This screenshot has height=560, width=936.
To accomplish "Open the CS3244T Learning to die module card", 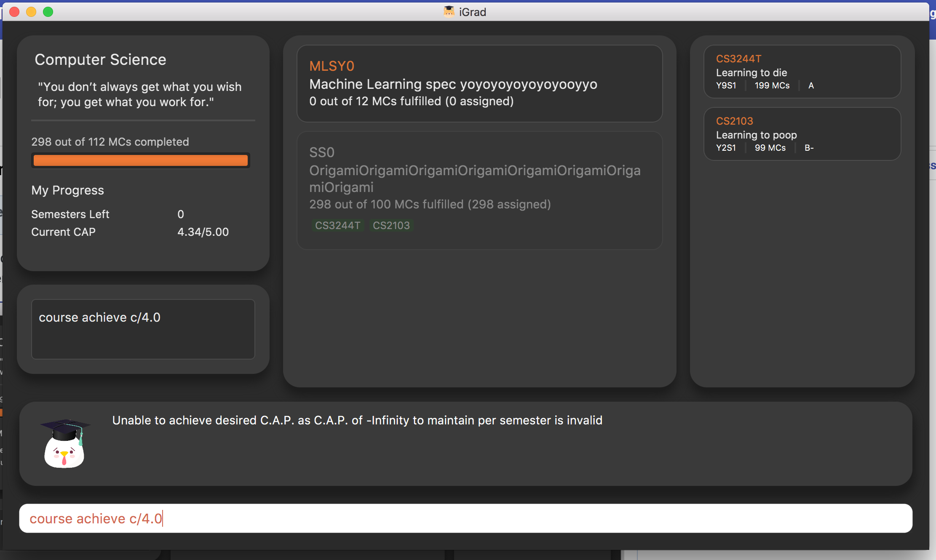I will pos(802,72).
